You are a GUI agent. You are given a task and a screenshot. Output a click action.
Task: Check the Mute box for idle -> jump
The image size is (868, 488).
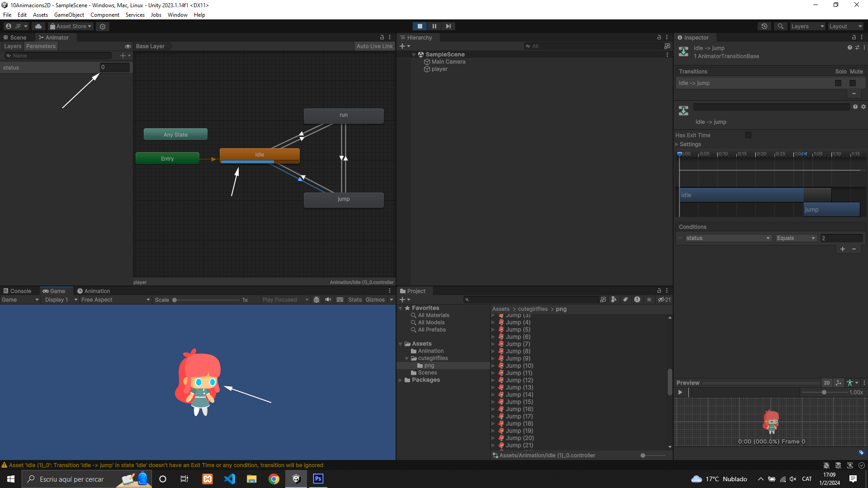[853, 83]
